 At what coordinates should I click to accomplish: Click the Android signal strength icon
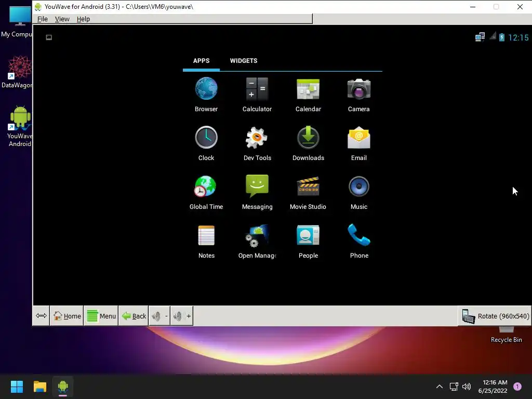pyautogui.click(x=493, y=36)
